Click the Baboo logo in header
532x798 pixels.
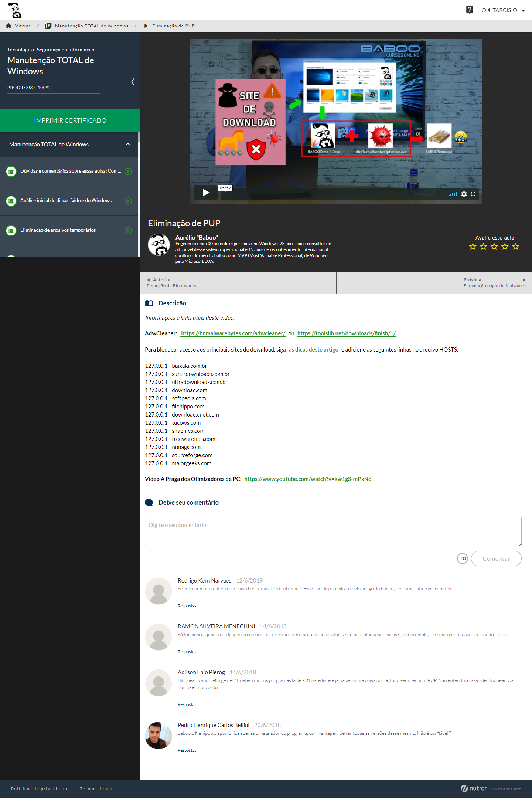coord(15,10)
